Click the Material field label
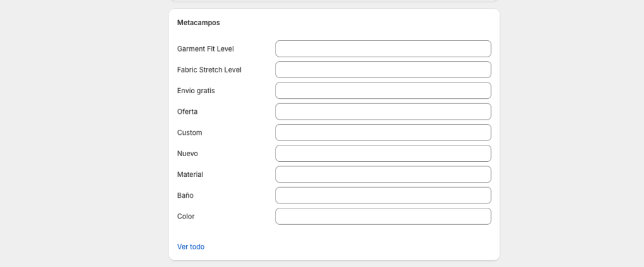644x267 pixels. tap(190, 174)
